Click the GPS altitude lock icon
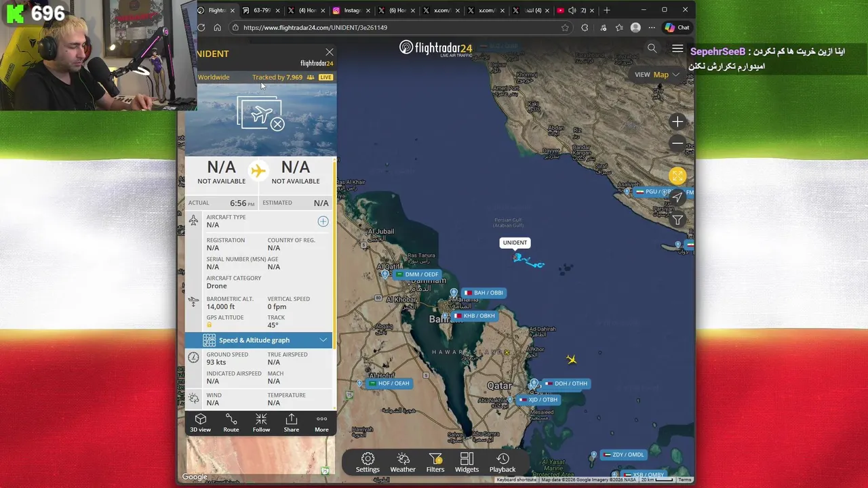 point(210,325)
